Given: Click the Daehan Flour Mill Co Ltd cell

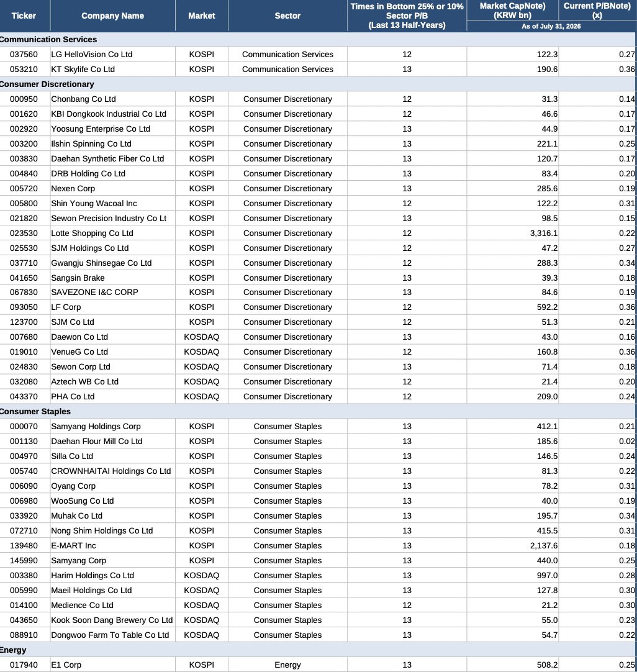Looking at the screenshot, I should [x=112, y=442].
